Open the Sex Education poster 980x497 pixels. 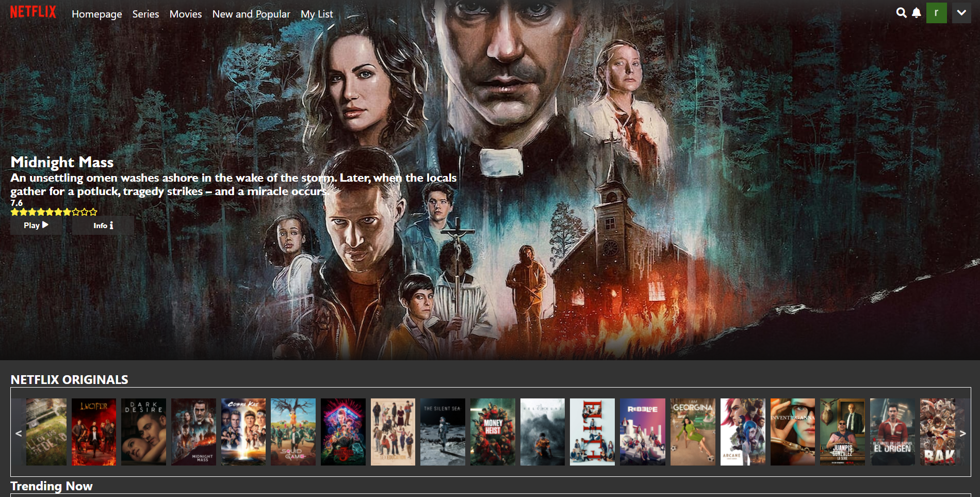393,432
